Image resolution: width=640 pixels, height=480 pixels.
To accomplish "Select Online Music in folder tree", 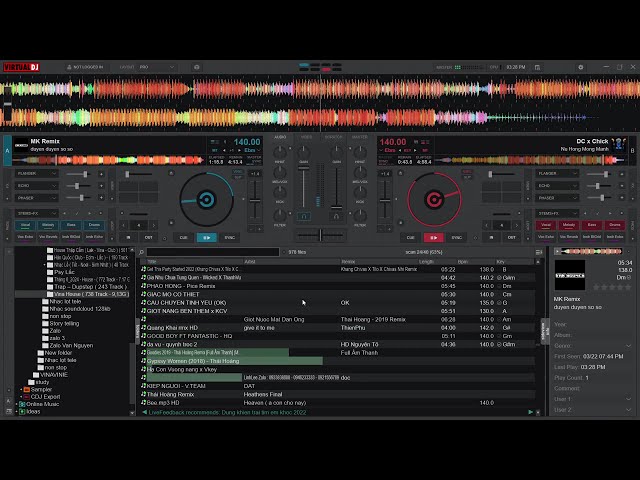I will click(x=43, y=404).
